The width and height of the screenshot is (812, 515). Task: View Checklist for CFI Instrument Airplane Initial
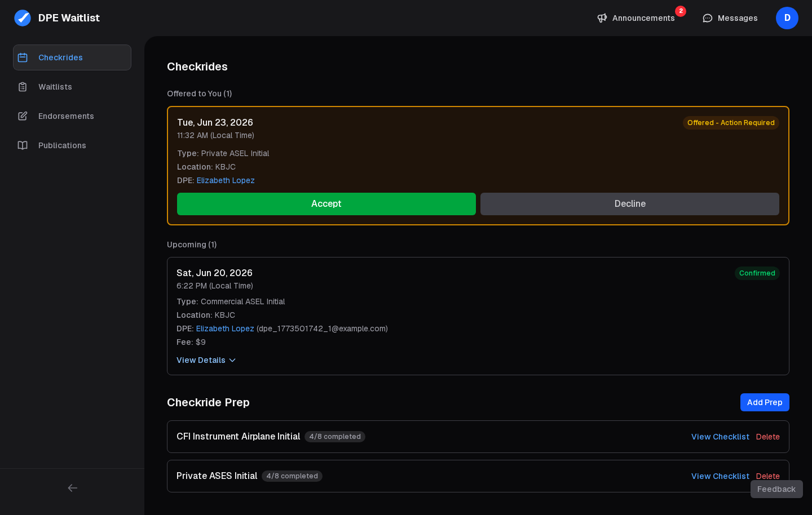(x=720, y=437)
